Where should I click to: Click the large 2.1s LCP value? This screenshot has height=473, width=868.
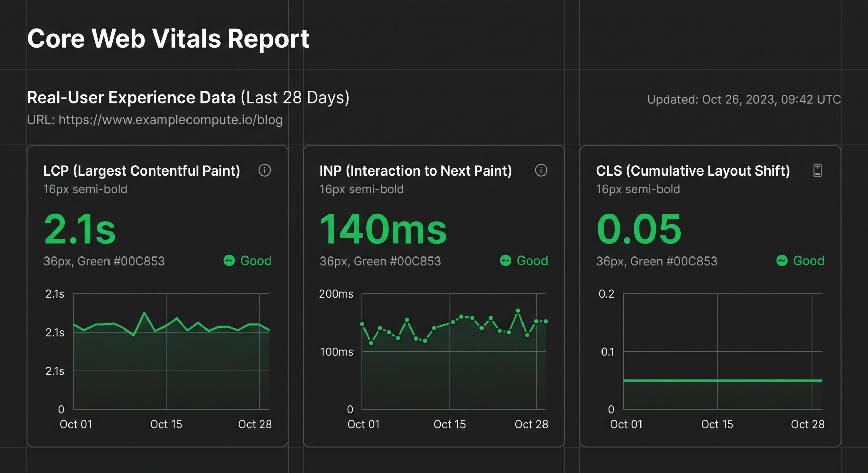point(80,229)
